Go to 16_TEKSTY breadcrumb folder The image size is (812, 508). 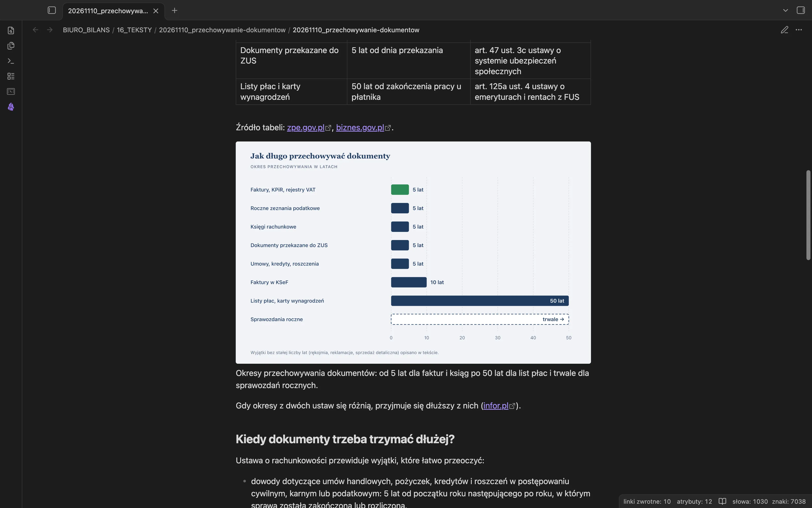pos(134,30)
